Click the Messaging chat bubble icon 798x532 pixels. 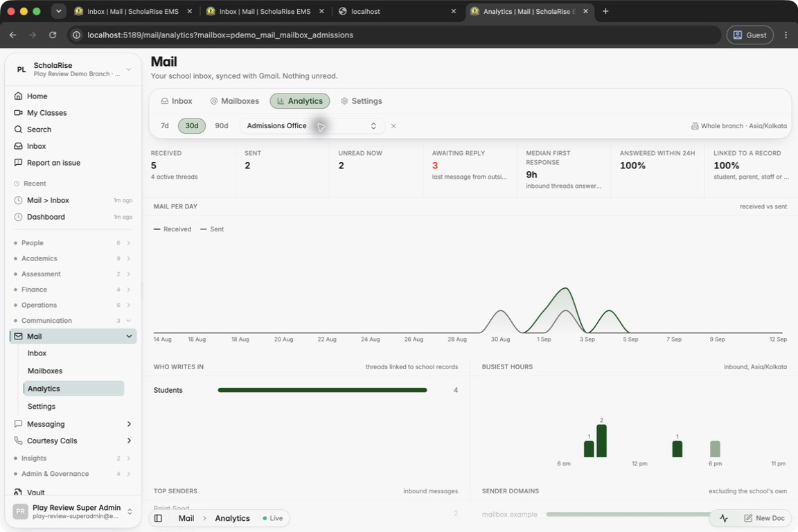coord(18,423)
